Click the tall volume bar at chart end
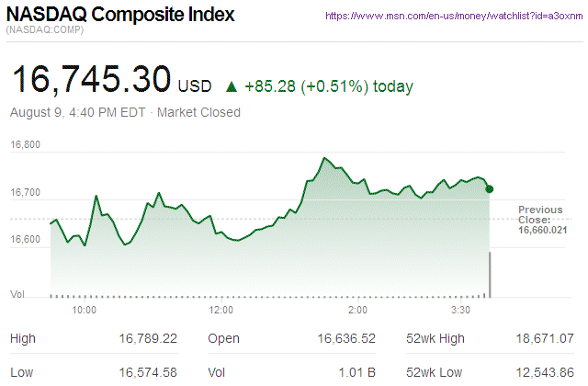 (x=490, y=274)
